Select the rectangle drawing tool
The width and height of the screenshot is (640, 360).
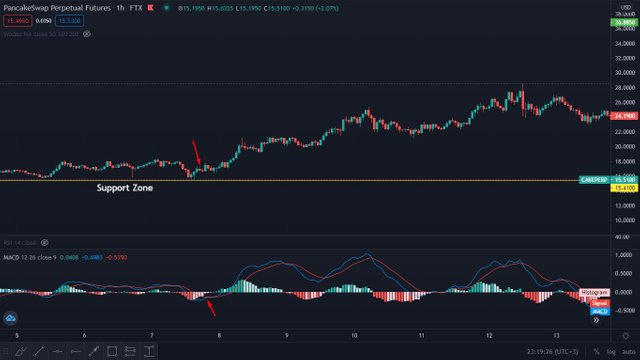tap(112, 351)
